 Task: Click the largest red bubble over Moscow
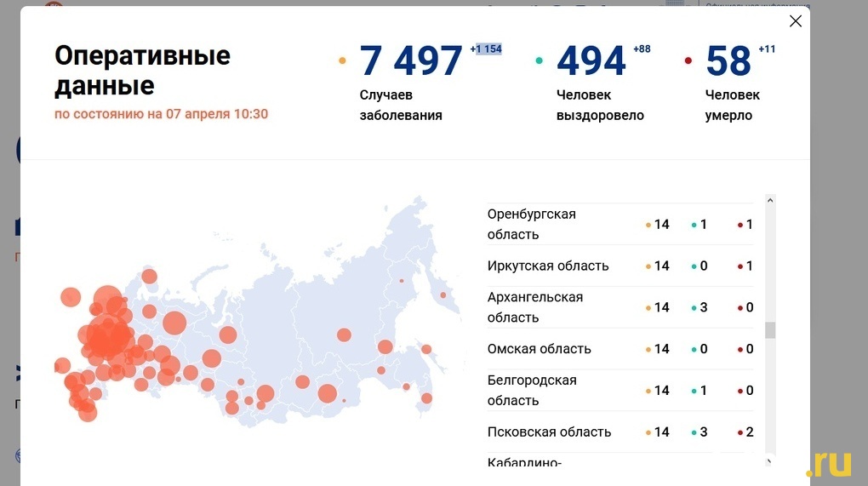pyautogui.click(x=108, y=338)
